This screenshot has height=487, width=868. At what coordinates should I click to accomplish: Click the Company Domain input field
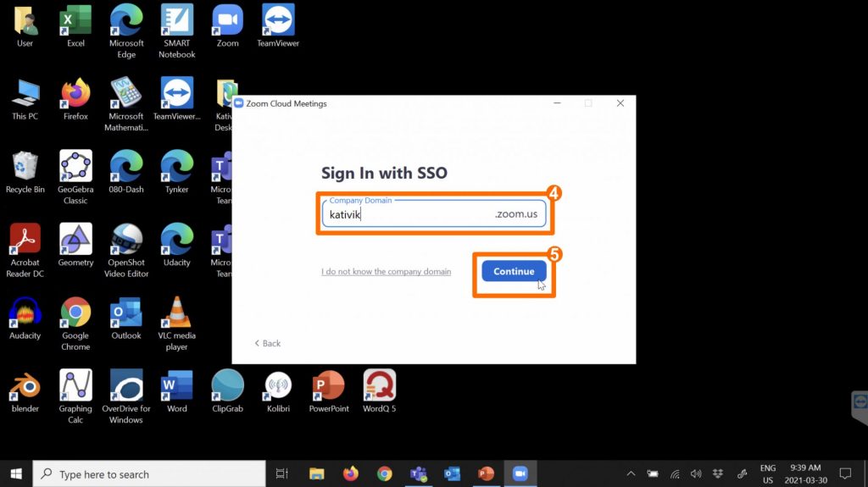pos(407,215)
